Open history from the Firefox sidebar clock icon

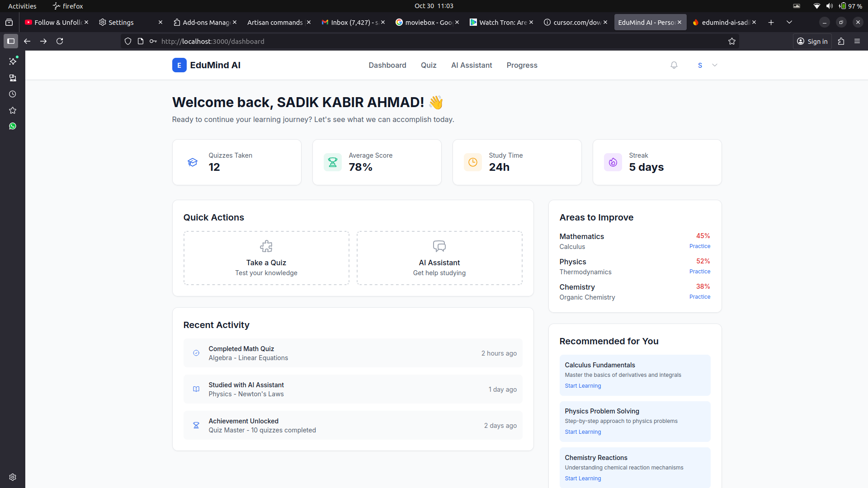pos(13,94)
